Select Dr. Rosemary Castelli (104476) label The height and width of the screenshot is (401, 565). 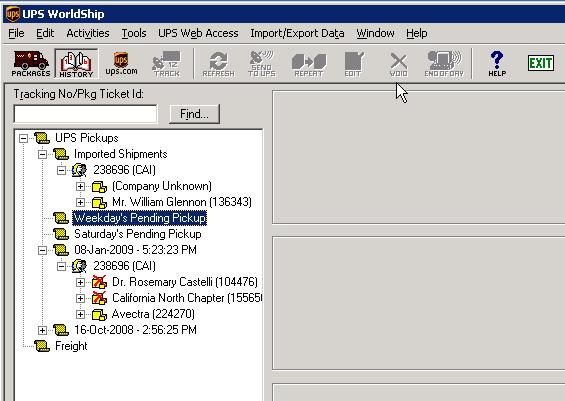[x=185, y=282]
